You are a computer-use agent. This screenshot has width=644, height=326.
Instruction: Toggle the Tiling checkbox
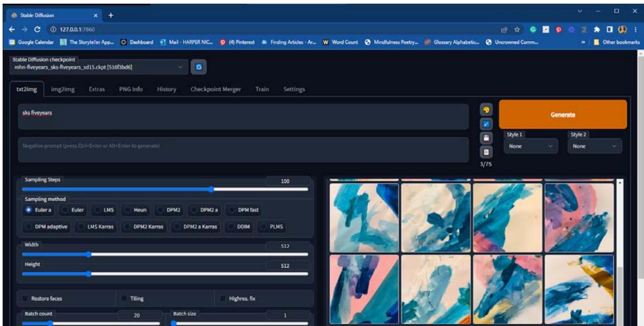(x=125, y=299)
